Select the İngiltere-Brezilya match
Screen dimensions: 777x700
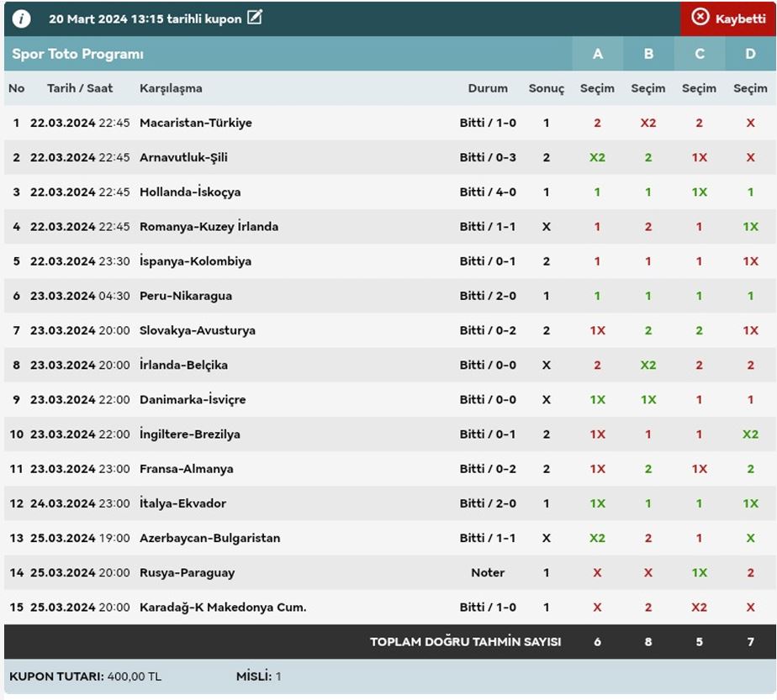click(190, 434)
